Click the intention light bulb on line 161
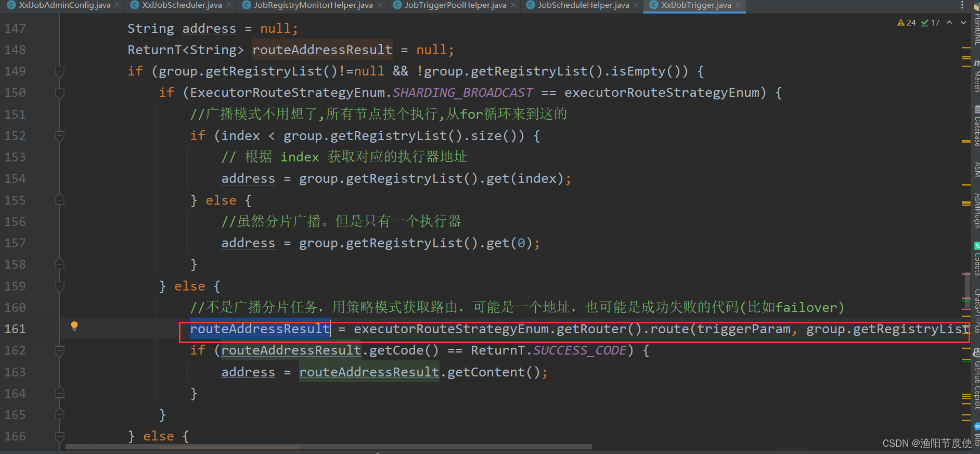 tap(74, 326)
